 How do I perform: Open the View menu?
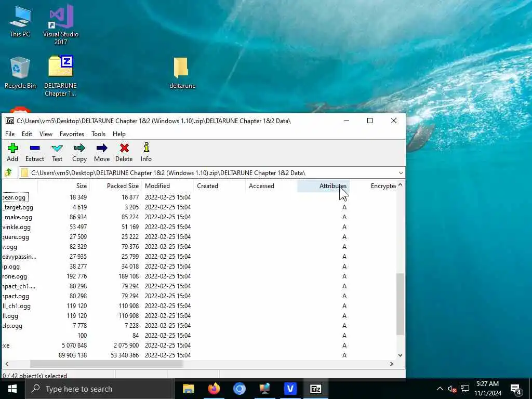click(x=46, y=134)
